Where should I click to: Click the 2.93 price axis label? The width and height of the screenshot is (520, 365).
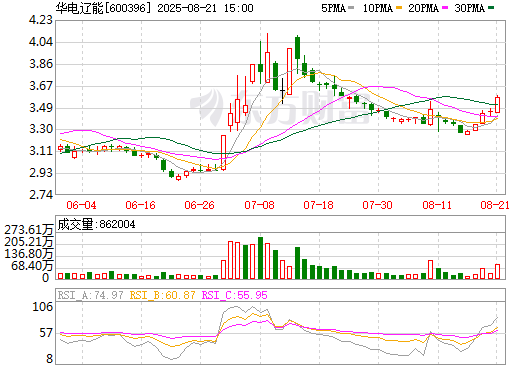pos(41,173)
